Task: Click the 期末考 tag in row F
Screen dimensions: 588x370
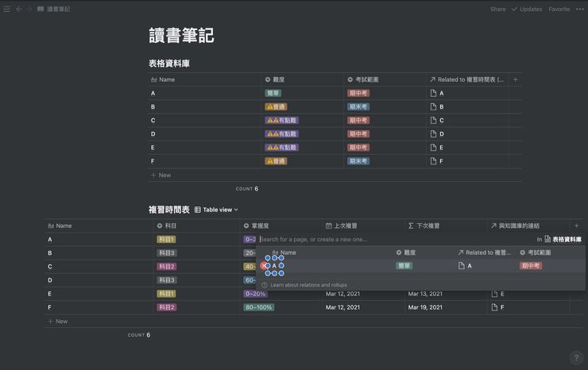Action: [358, 161]
